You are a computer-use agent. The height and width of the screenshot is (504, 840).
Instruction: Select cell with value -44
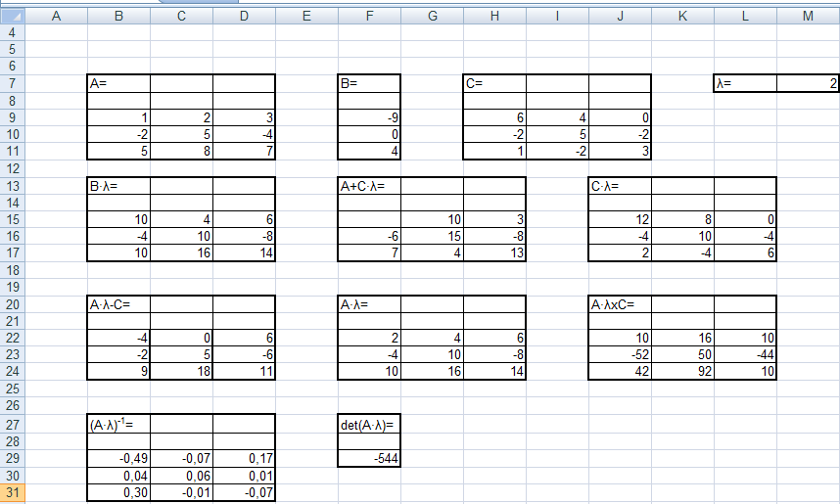746,354
